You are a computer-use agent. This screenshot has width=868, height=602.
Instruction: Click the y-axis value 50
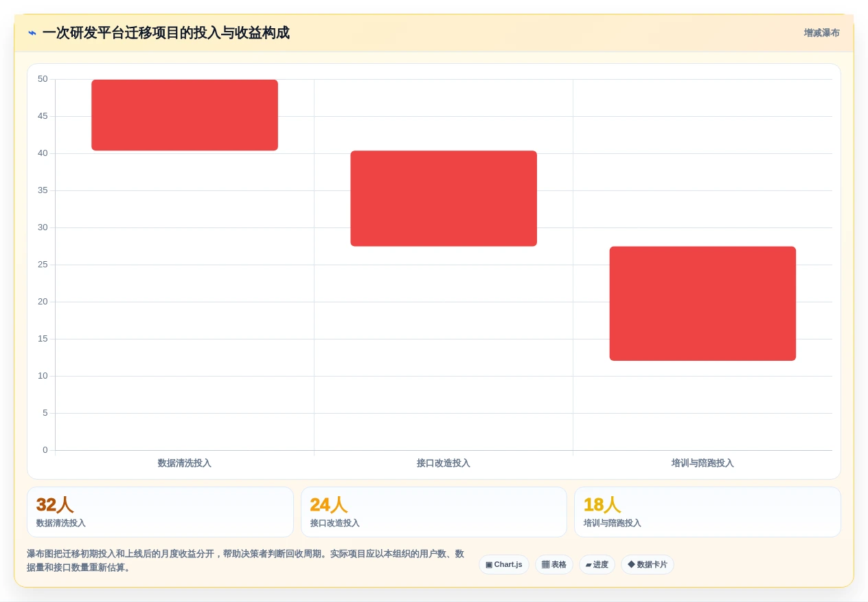click(43, 79)
